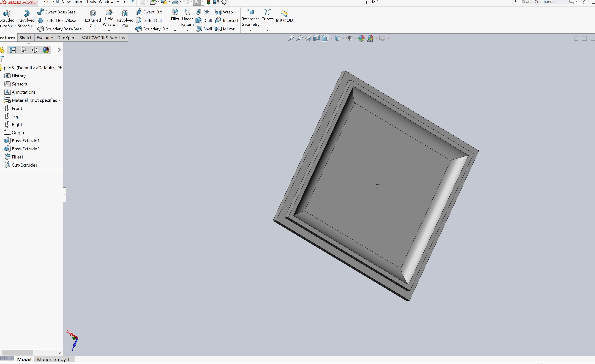This screenshot has height=364, width=595.
Task: Switch to the Sketch tab
Action: 26,38
